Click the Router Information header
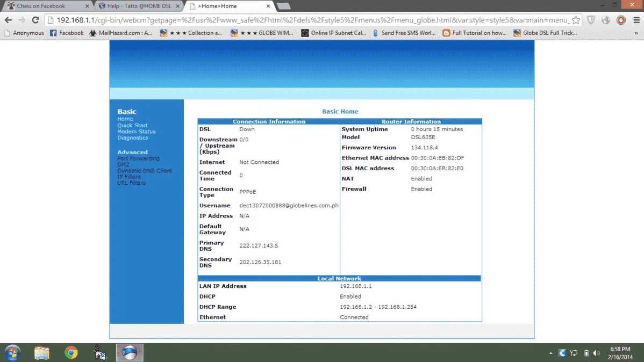 (411, 121)
